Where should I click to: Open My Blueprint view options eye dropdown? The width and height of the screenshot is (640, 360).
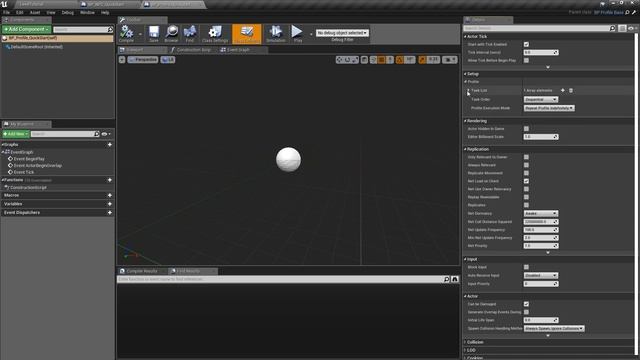(x=106, y=134)
